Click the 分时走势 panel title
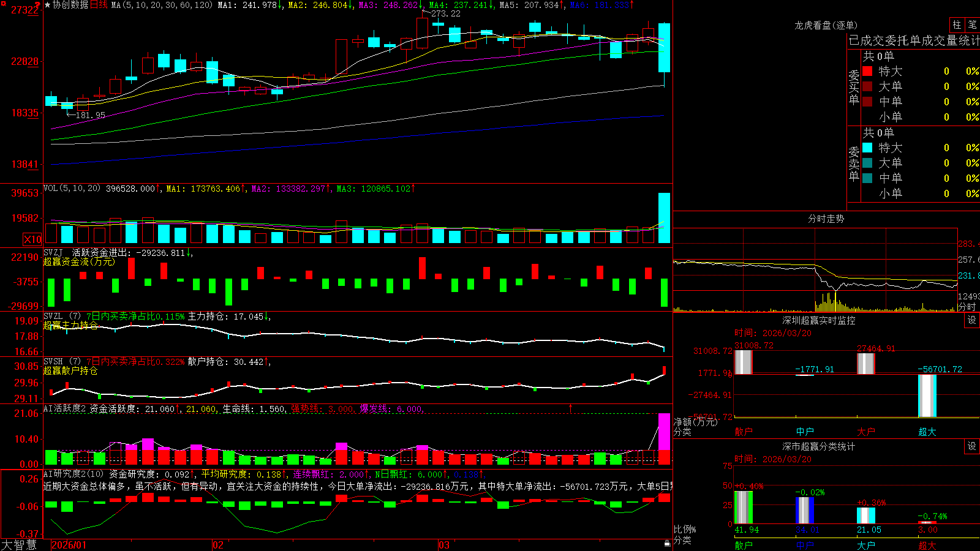Image resolution: width=980 pixels, height=551 pixels. (826, 219)
